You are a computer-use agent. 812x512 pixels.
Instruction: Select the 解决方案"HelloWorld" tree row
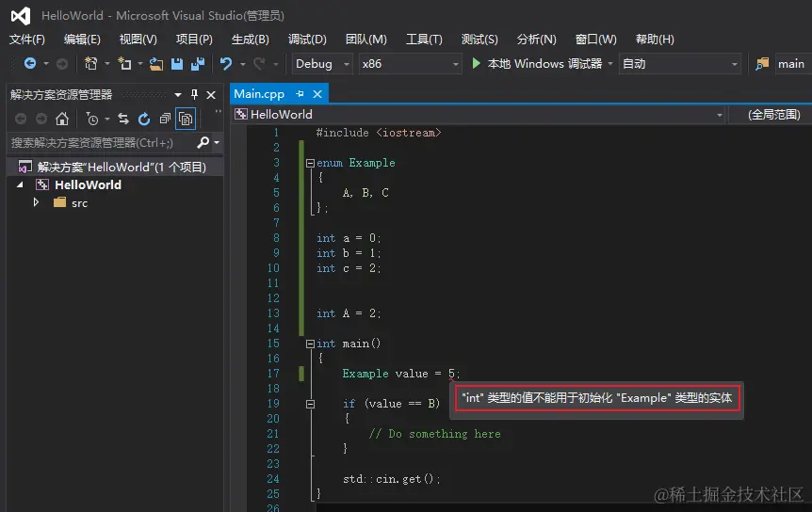115,167
